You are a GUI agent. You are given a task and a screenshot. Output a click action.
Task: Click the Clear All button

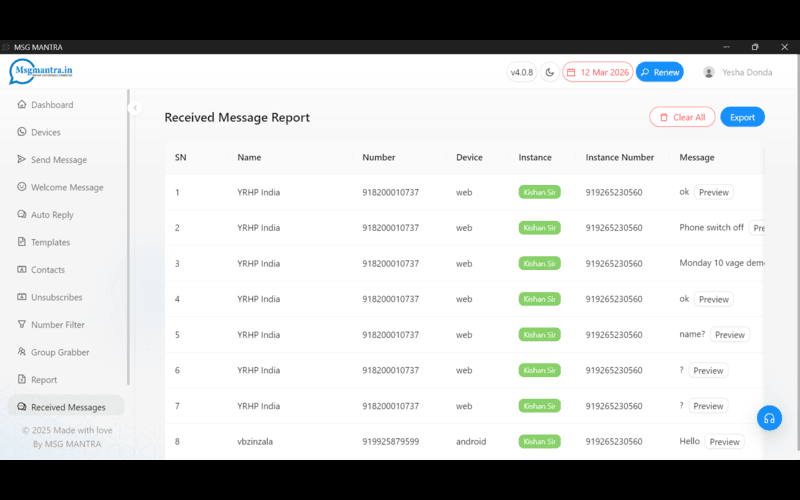pyautogui.click(x=682, y=117)
